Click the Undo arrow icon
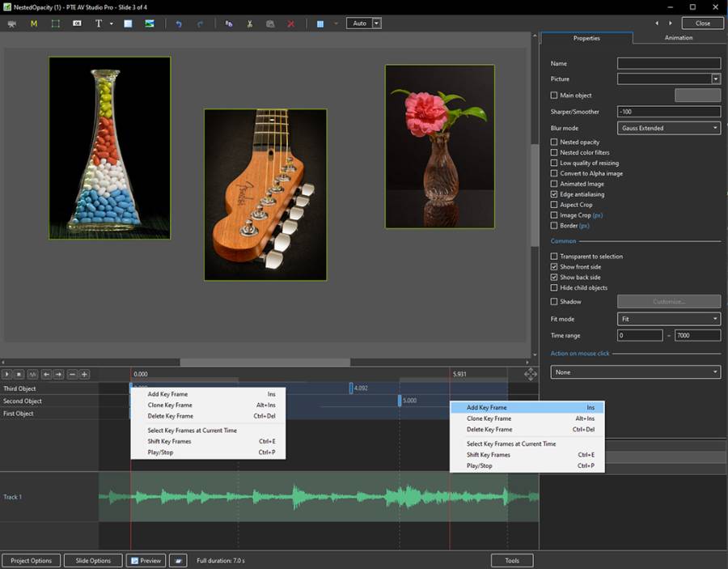 179,23
